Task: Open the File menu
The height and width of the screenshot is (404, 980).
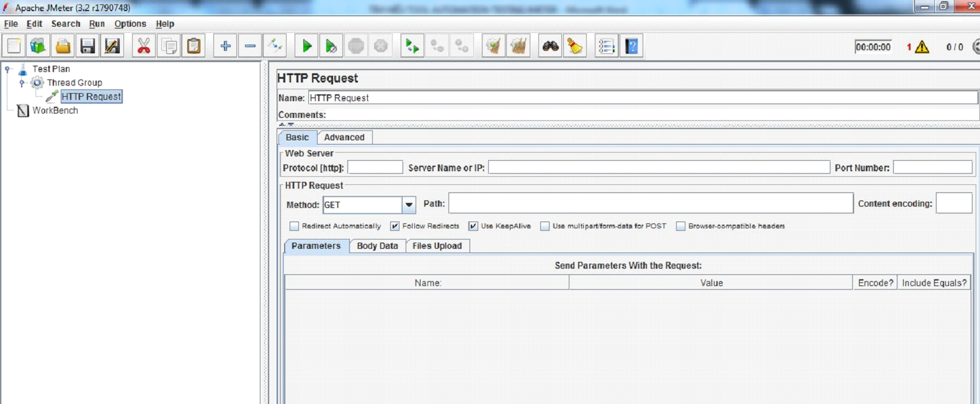Action: pyautogui.click(x=11, y=24)
